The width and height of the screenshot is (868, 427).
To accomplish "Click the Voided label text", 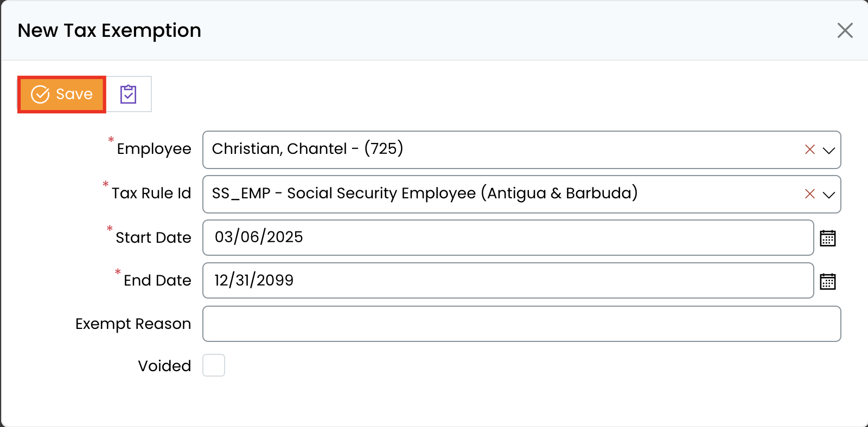I will [x=164, y=366].
